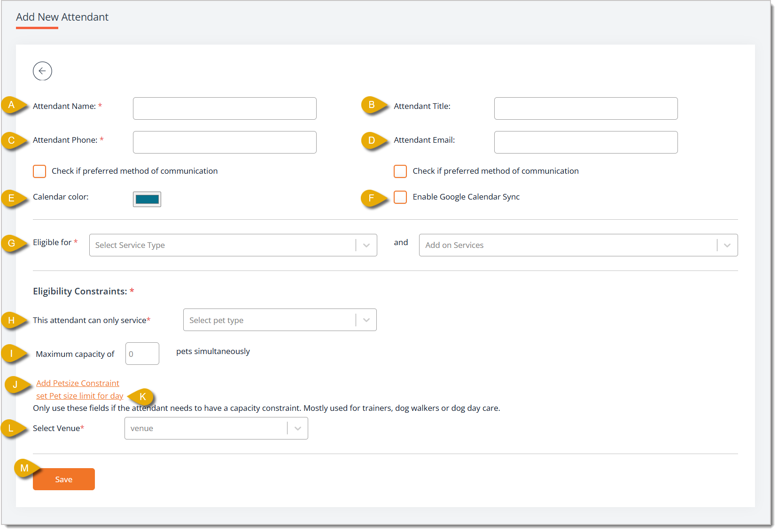
Task: Click the Add Petsize Constraint link
Action: [x=78, y=383]
